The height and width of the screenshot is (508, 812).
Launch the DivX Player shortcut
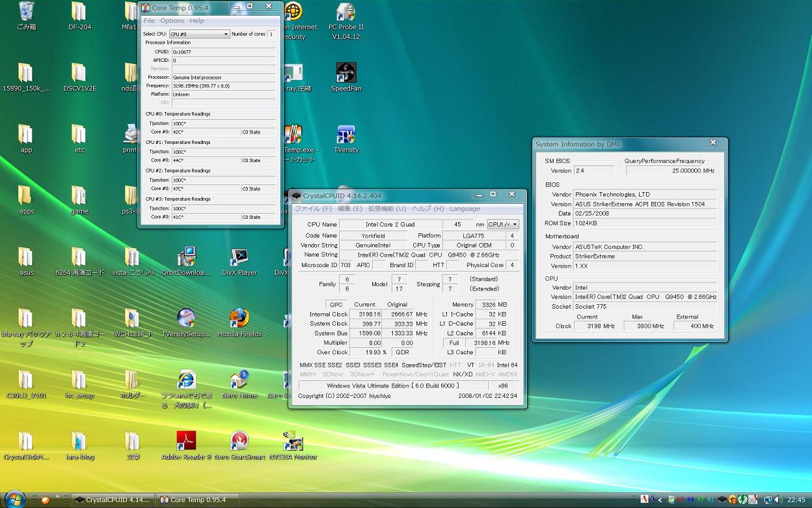point(239,261)
